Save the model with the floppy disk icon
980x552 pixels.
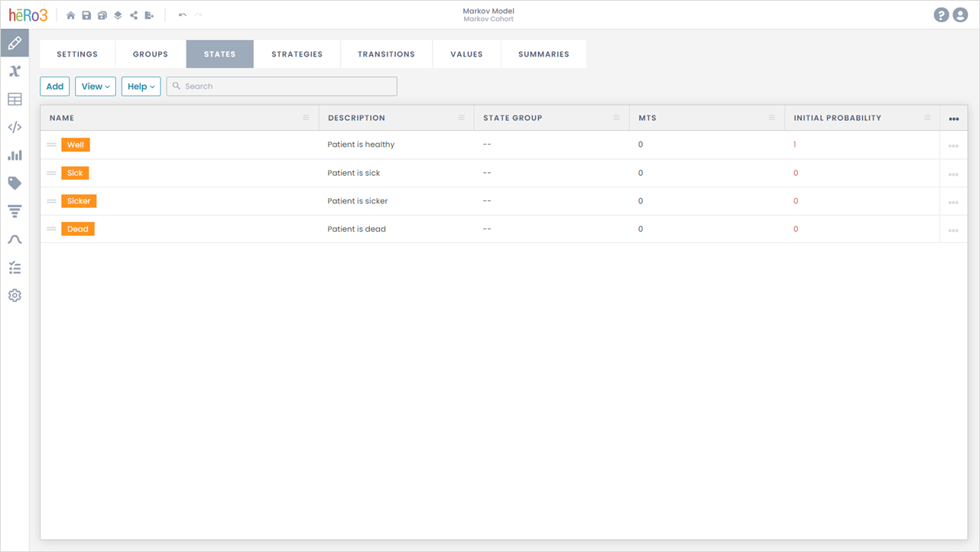coord(86,15)
